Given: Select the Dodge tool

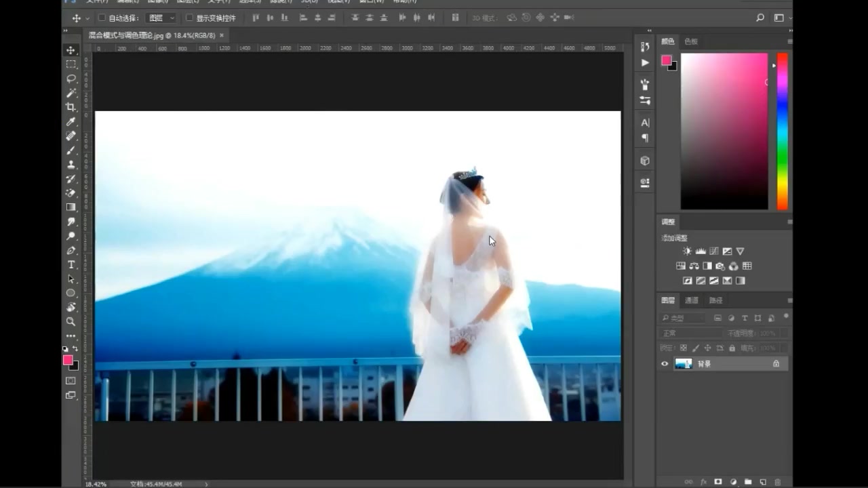Looking at the screenshot, I should 71,236.
